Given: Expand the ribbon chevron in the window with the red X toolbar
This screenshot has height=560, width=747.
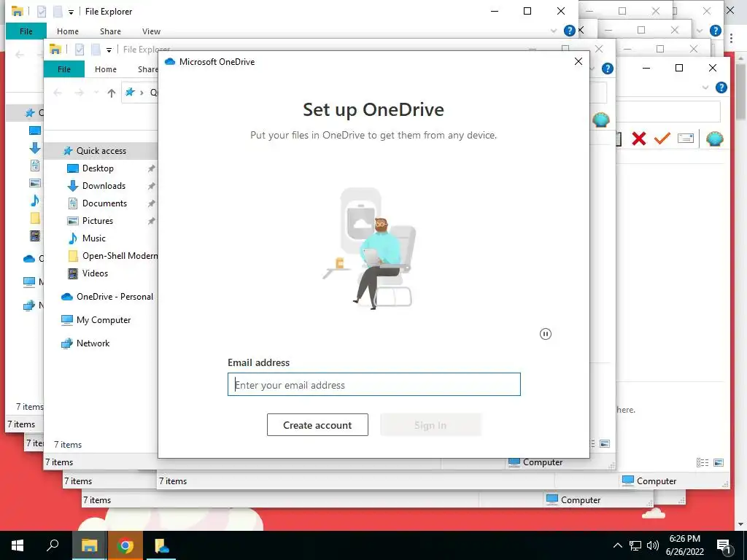Looking at the screenshot, I should 705,87.
